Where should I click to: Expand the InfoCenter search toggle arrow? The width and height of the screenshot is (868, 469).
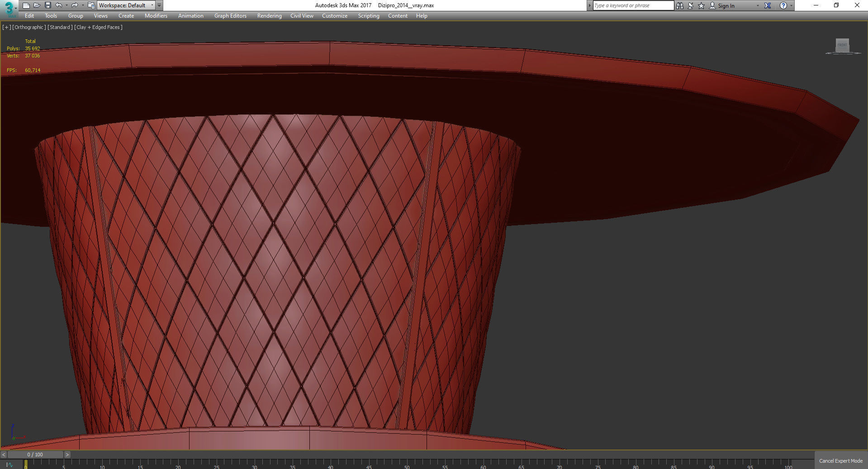pyautogui.click(x=589, y=5)
